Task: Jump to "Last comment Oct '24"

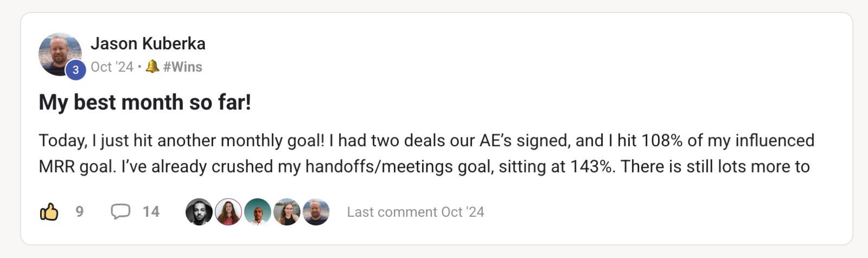Action: click(415, 212)
